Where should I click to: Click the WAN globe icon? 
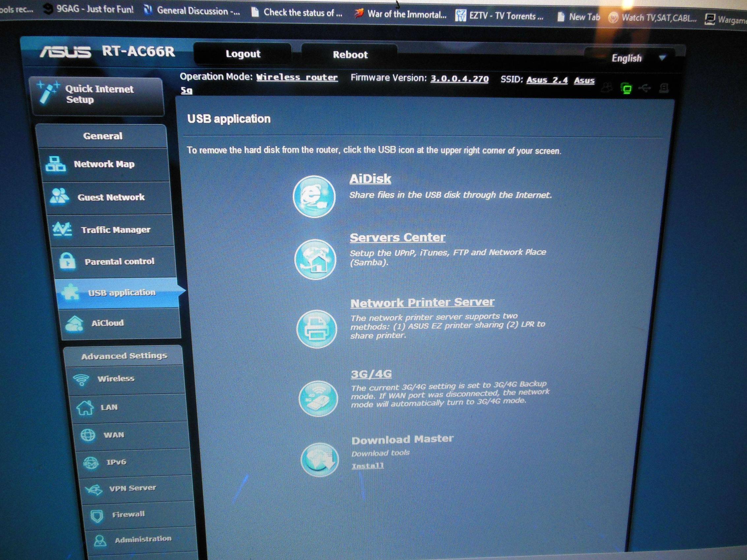pyautogui.click(x=88, y=435)
